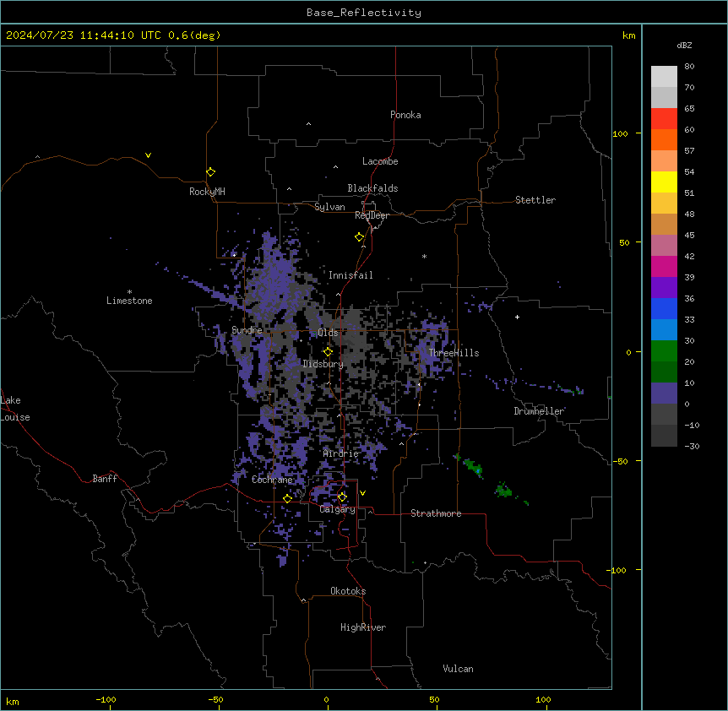Viewport: 728px width, 711px height.
Task: Click the 80 dBZ legend value
Action: (689, 67)
